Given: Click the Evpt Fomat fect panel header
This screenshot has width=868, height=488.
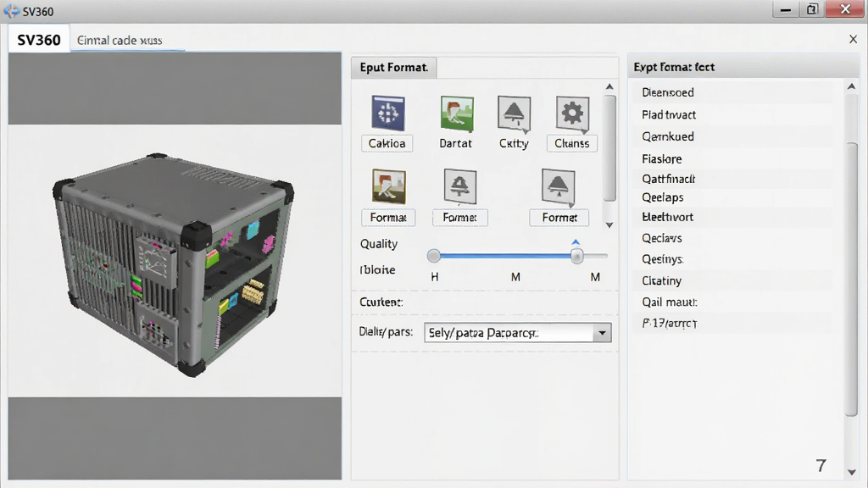Looking at the screenshot, I should click(743, 67).
